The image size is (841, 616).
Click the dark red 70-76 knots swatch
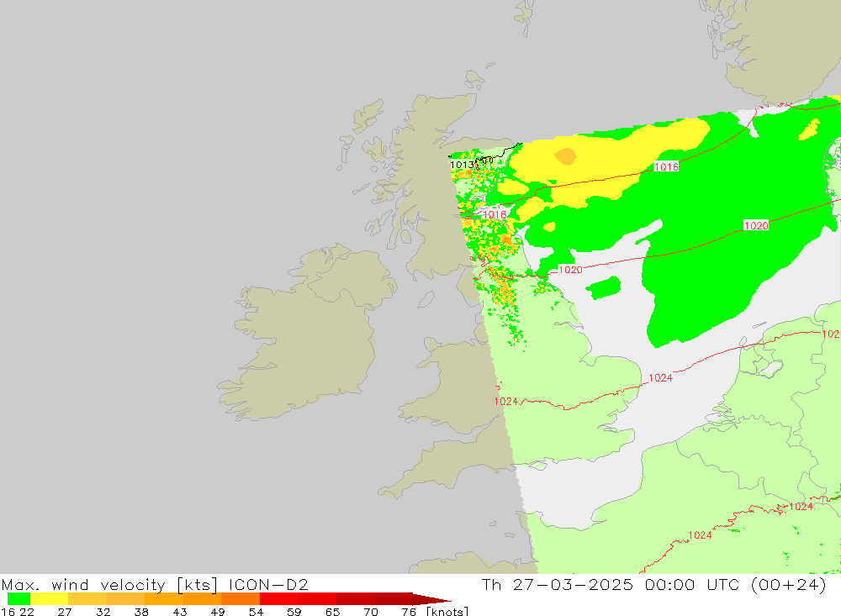tap(393, 599)
